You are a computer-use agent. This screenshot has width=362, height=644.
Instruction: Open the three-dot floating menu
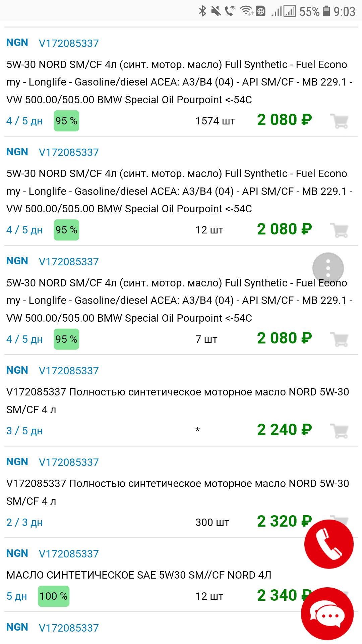click(x=328, y=268)
